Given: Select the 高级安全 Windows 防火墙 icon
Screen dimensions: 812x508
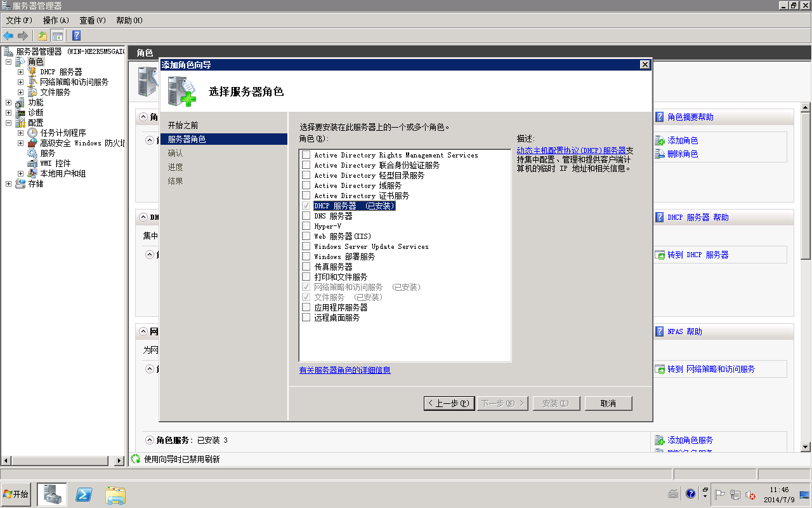Looking at the screenshot, I should pos(33,143).
